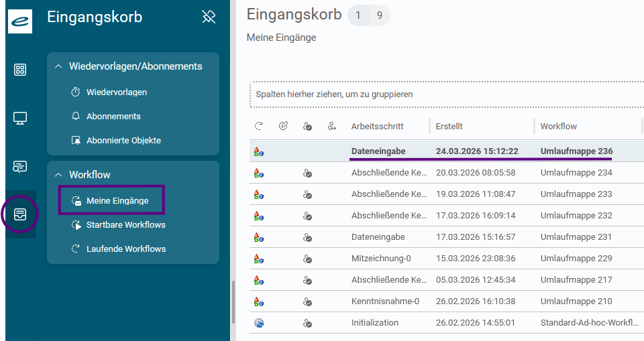Open Laufende Workflows

[x=126, y=249]
